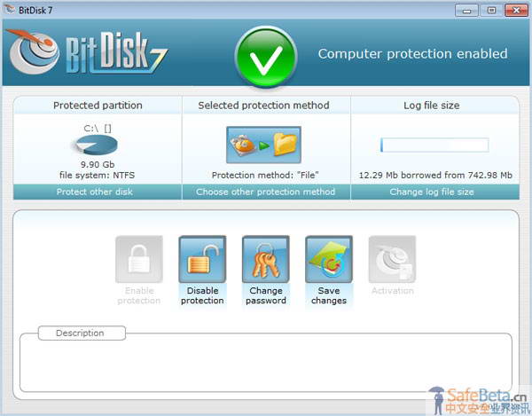The height and width of the screenshot is (416, 532).
Task: Click the Save changes icon
Action: click(329, 260)
